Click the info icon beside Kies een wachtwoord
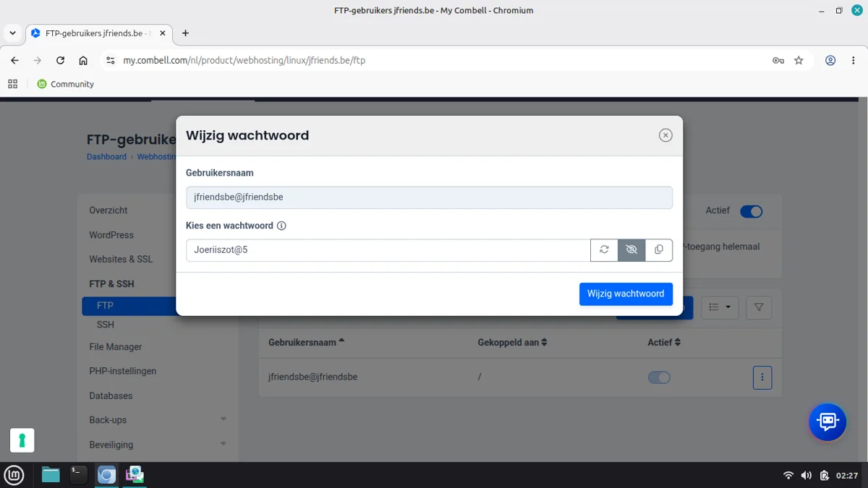This screenshot has width=868, height=488. point(281,226)
